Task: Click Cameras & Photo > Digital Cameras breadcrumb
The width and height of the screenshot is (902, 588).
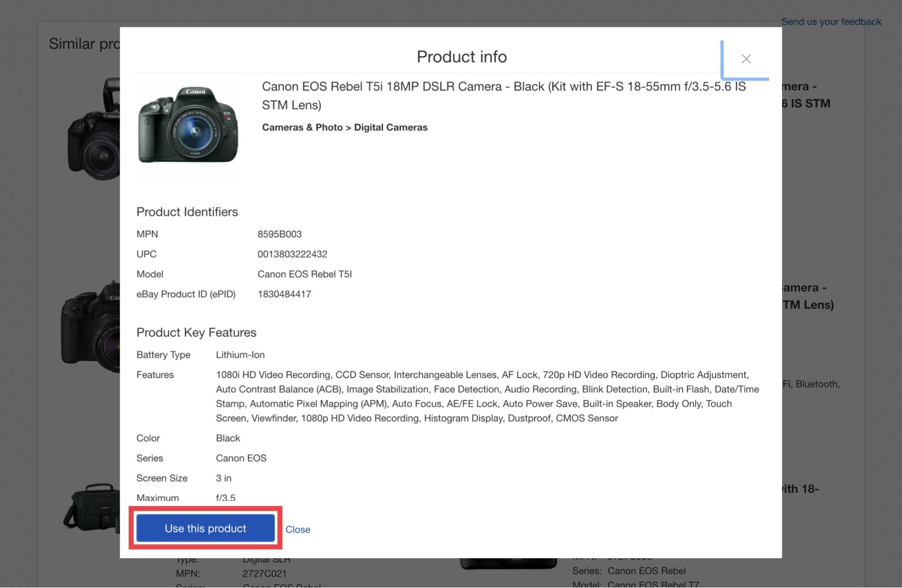Action: click(345, 128)
